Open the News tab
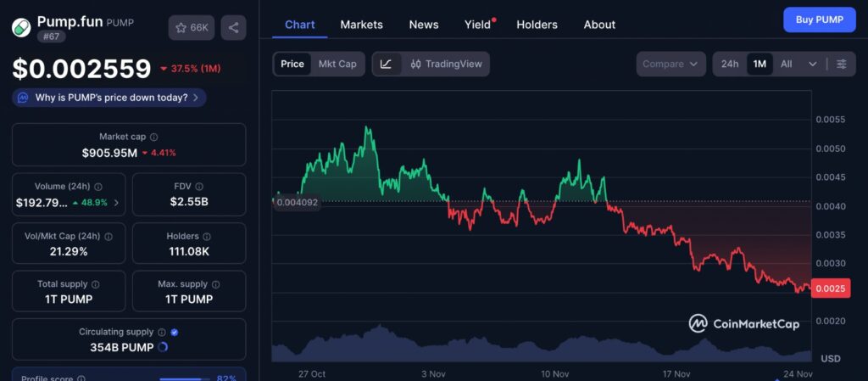The height and width of the screenshot is (381, 868). (424, 25)
